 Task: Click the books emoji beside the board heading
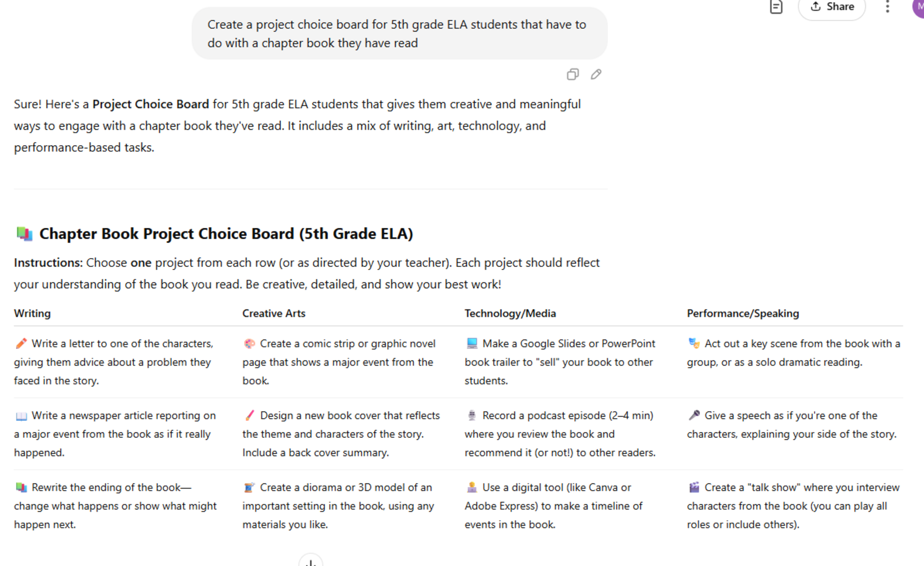(x=24, y=234)
